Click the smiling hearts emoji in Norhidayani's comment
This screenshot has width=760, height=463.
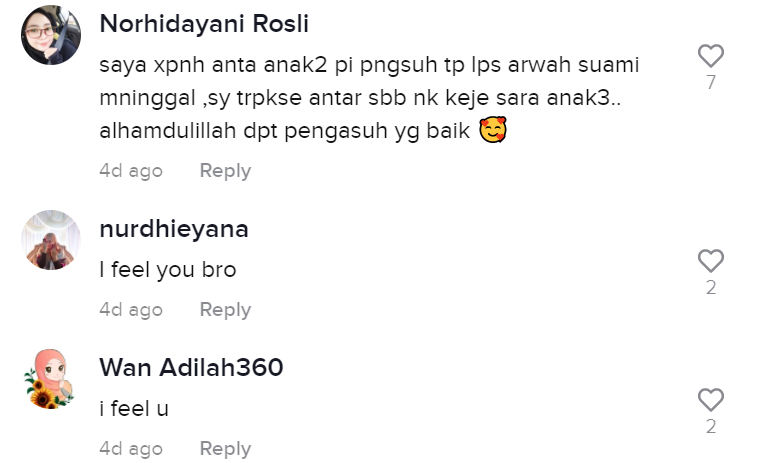click(493, 130)
